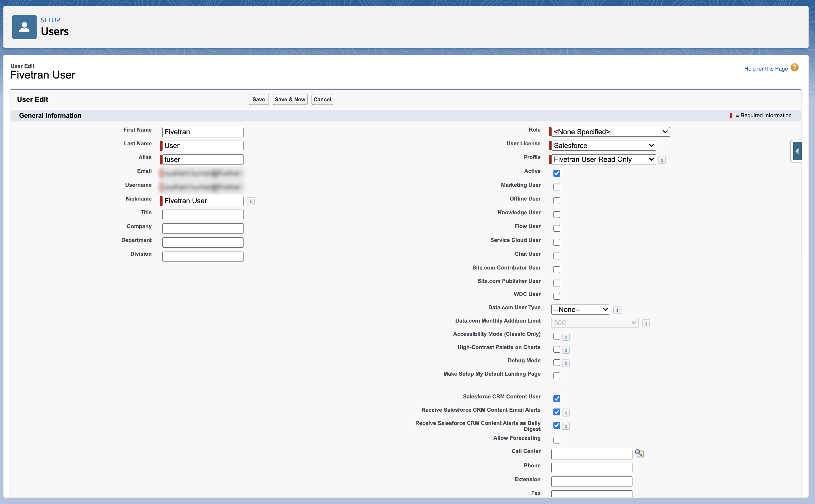The width and height of the screenshot is (815, 504).
Task: Click the User Edit section header tab
Action: (x=33, y=99)
